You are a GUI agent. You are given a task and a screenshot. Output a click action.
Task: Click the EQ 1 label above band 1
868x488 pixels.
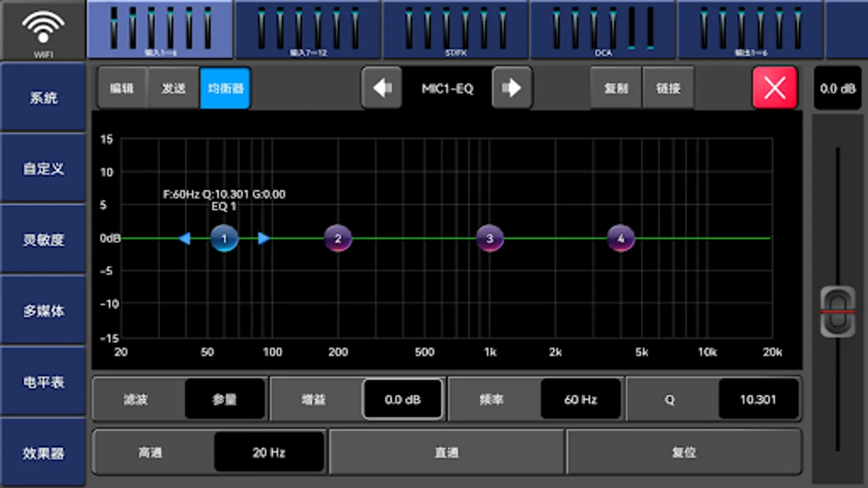(x=224, y=207)
